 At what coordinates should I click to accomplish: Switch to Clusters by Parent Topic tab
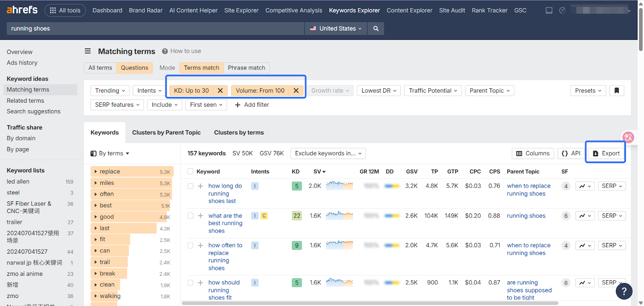point(166,132)
